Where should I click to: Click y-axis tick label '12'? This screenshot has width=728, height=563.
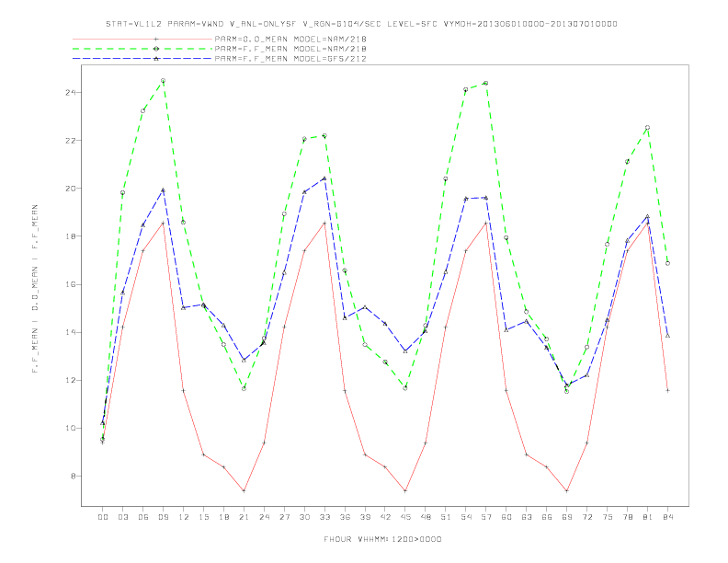pyautogui.click(x=71, y=380)
